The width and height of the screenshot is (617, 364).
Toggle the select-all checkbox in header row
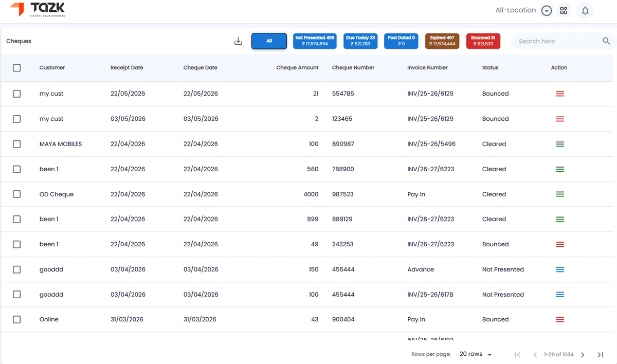click(17, 67)
